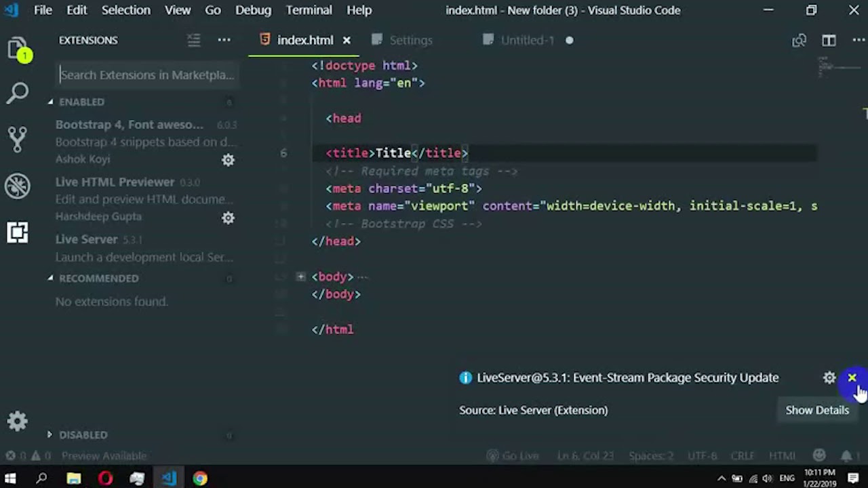Switch to the index.html tab
Viewport: 868px width, 488px height.
pyautogui.click(x=305, y=40)
